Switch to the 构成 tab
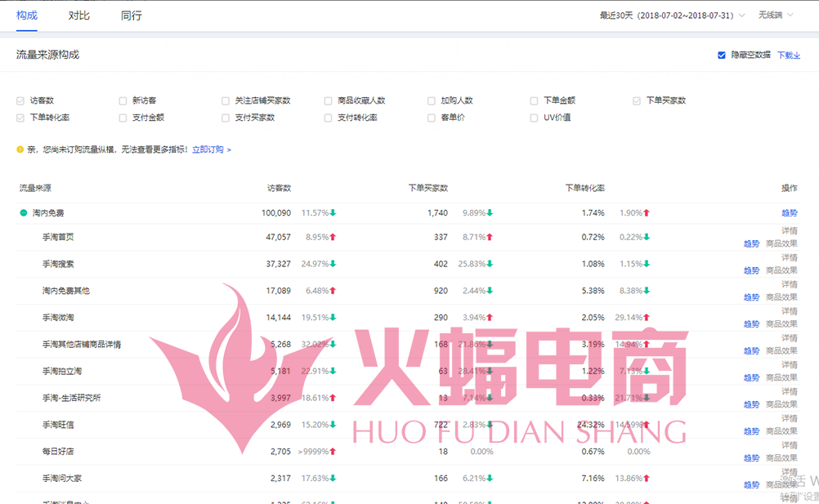The width and height of the screenshot is (819, 504). pyautogui.click(x=27, y=16)
